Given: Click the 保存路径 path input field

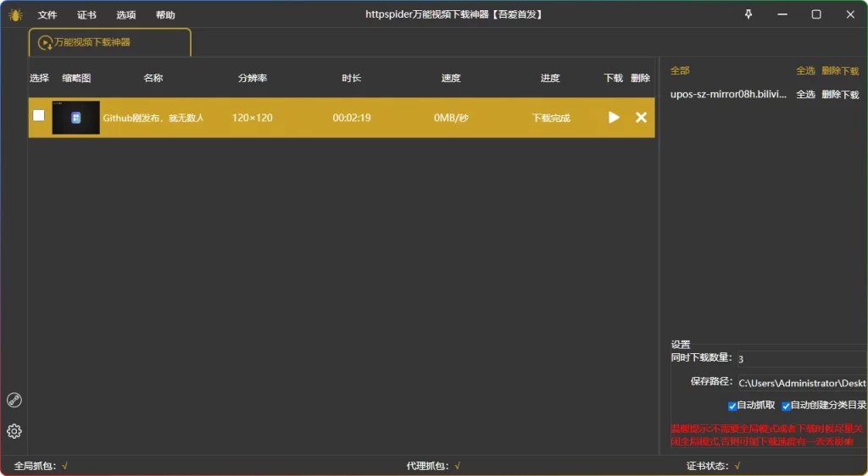Looking at the screenshot, I should 801,383.
